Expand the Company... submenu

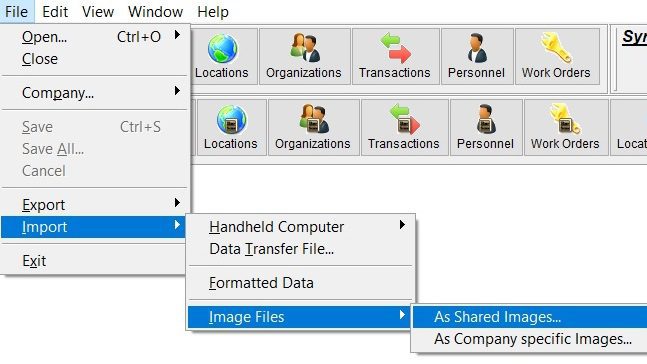[95, 93]
